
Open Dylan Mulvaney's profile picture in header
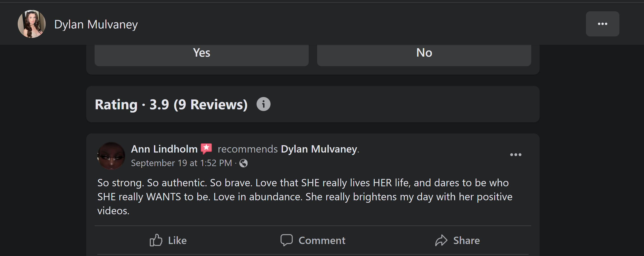(x=32, y=24)
